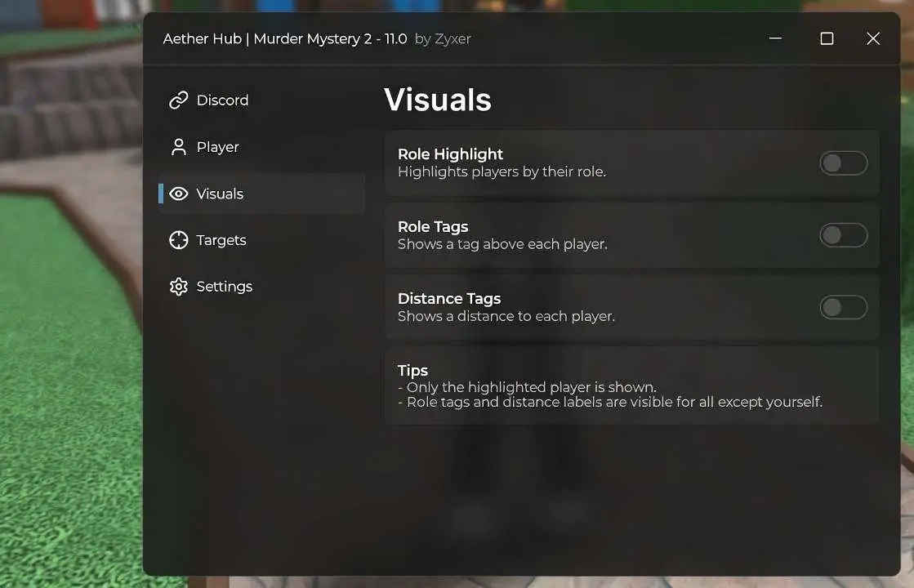
Task: Click the Discord link chain icon
Action: pyautogui.click(x=178, y=100)
